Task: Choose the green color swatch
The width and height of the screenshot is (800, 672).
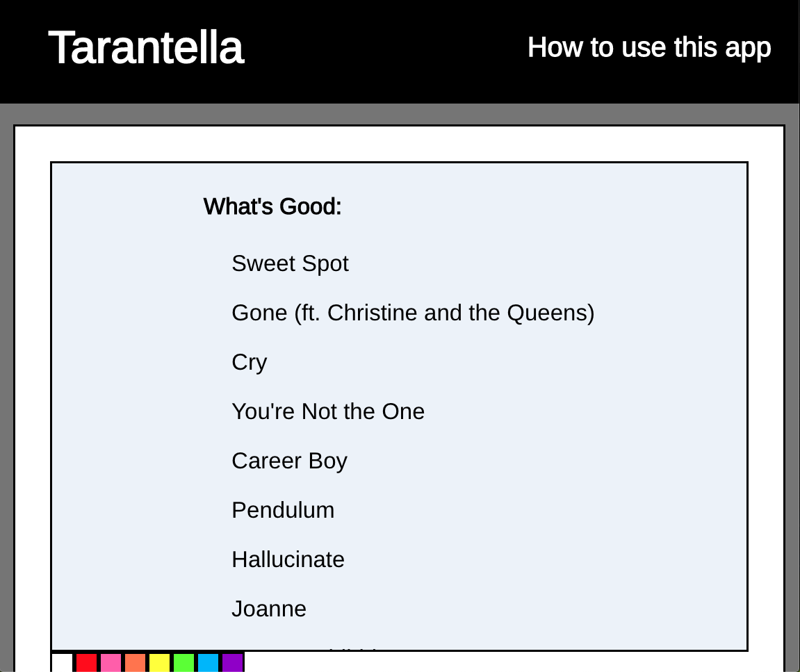Action: pos(183,663)
